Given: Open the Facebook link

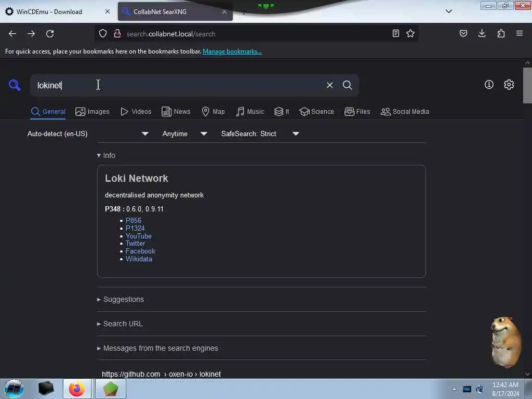Looking at the screenshot, I should click(x=140, y=251).
